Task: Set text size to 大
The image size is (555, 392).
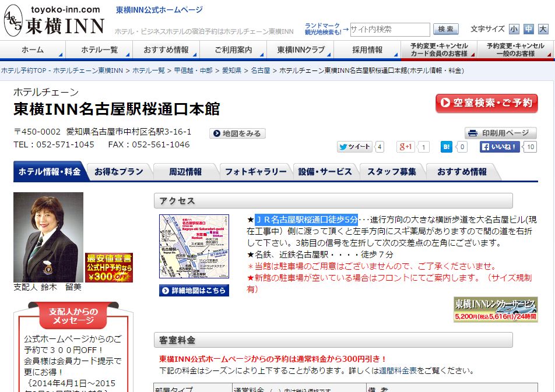Action: (x=543, y=29)
